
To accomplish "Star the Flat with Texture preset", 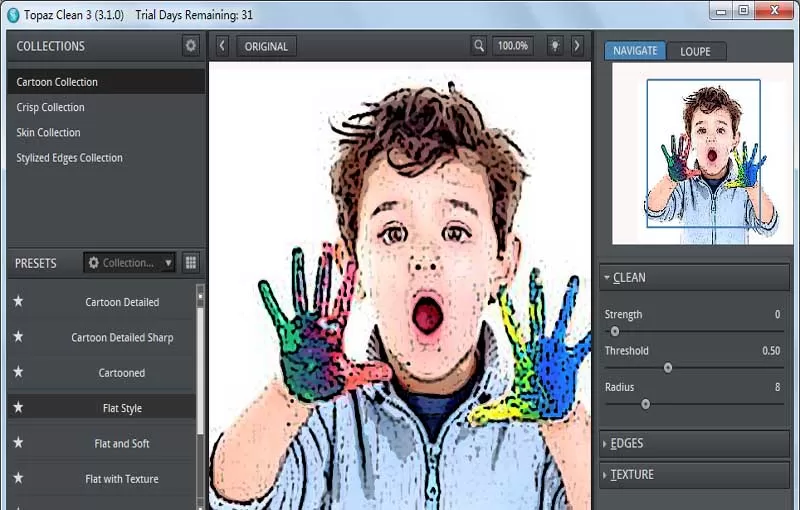I will tap(18, 478).
